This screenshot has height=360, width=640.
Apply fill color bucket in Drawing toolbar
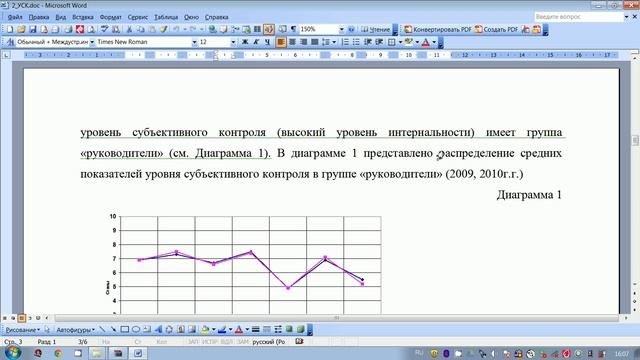[205, 329]
